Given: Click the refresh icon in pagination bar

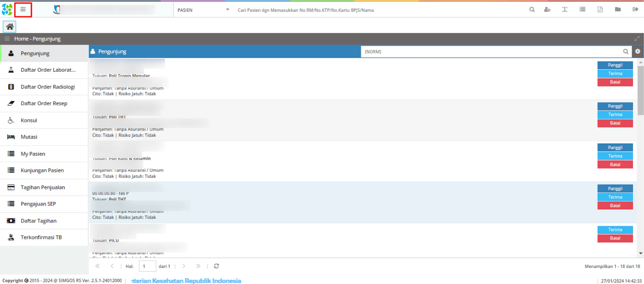Looking at the screenshot, I should (216, 266).
